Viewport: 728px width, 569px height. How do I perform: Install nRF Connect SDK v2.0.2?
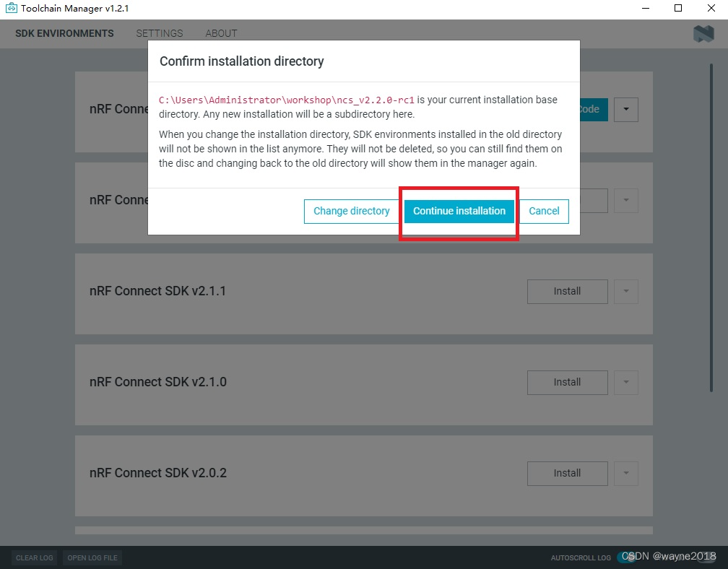coord(568,474)
